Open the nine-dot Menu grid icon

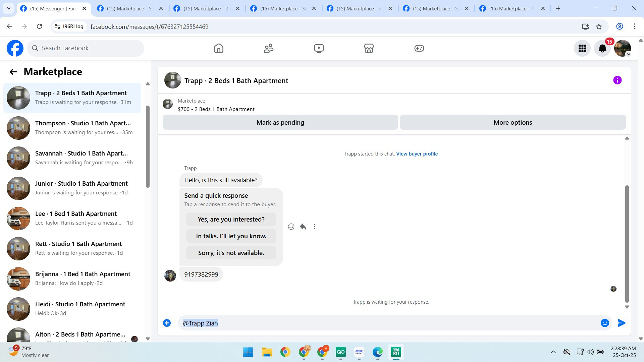click(582, 48)
